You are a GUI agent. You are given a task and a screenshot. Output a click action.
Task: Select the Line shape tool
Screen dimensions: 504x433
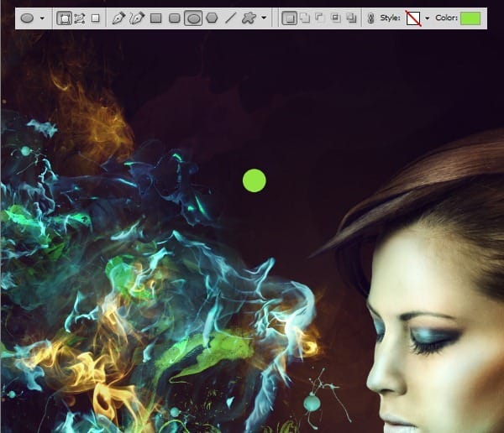point(230,18)
